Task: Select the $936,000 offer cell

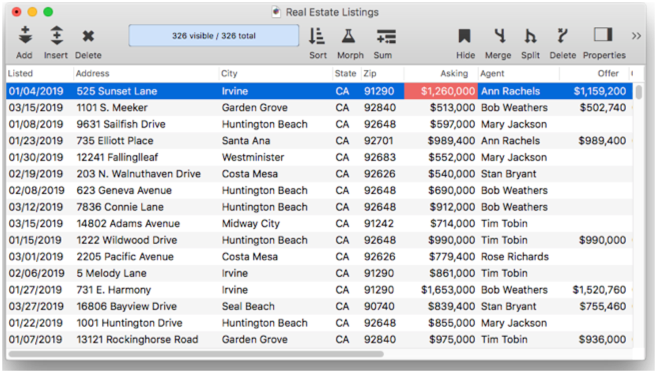Action: 603,339
